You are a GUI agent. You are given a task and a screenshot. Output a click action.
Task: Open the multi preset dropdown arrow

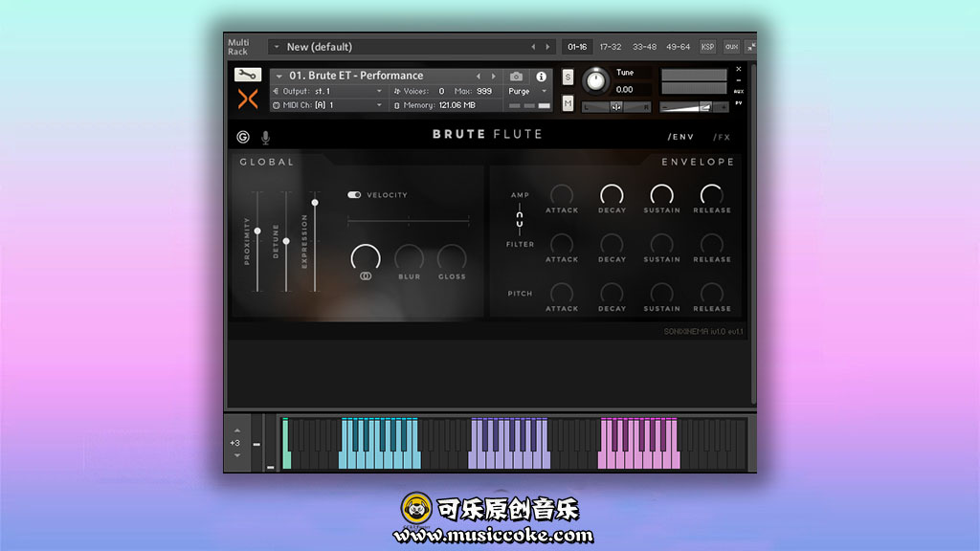pos(277,47)
